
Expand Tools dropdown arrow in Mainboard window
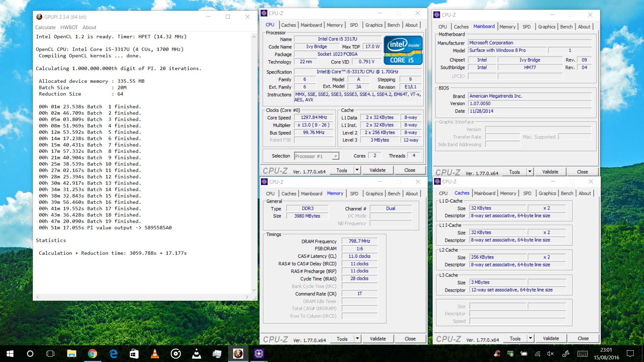pyautogui.click(x=530, y=172)
